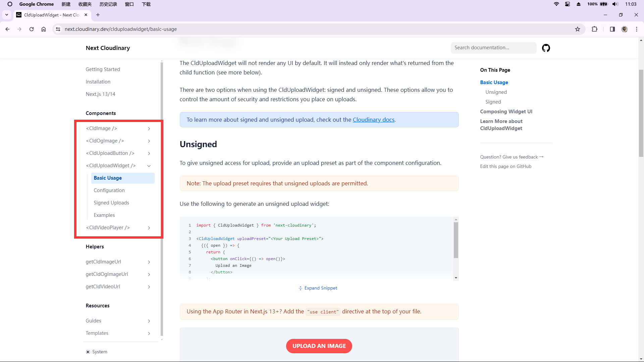Screen dimensions: 644x362
Task: Click the Next Cloudinary site title
Action: [x=108, y=48]
